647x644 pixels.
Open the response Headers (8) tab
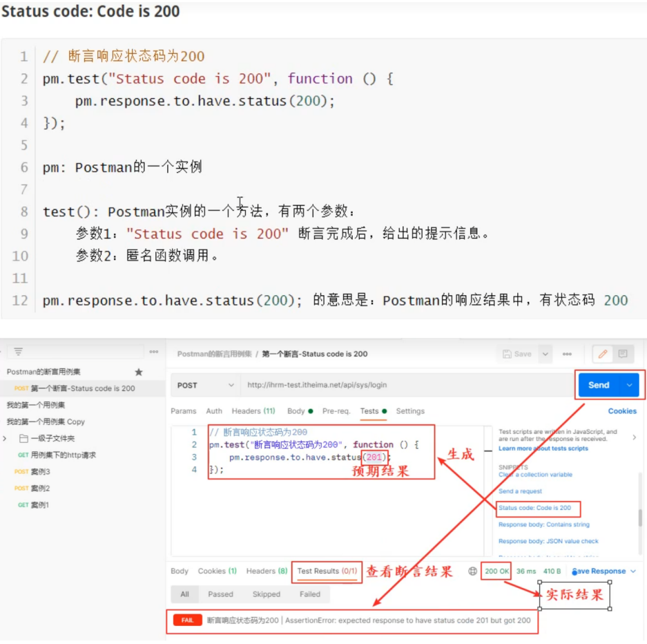[267, 571]
